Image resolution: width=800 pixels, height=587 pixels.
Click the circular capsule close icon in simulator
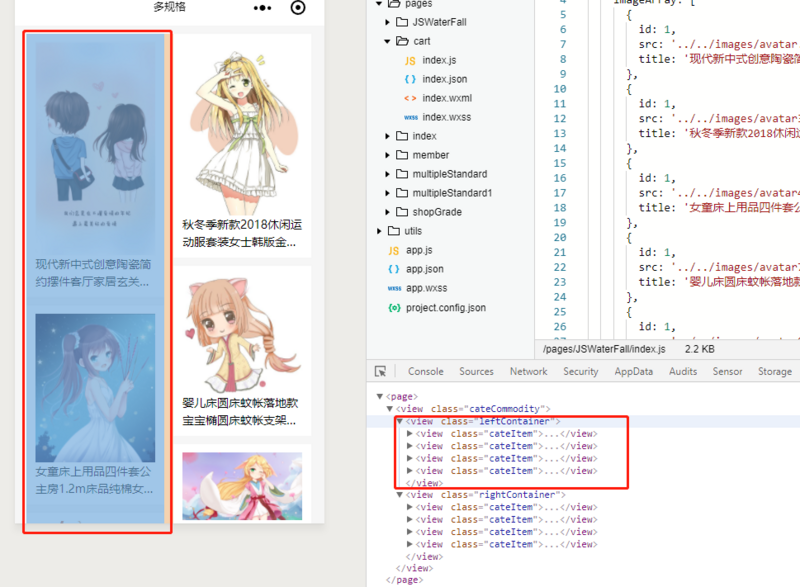tap(298, 8)
